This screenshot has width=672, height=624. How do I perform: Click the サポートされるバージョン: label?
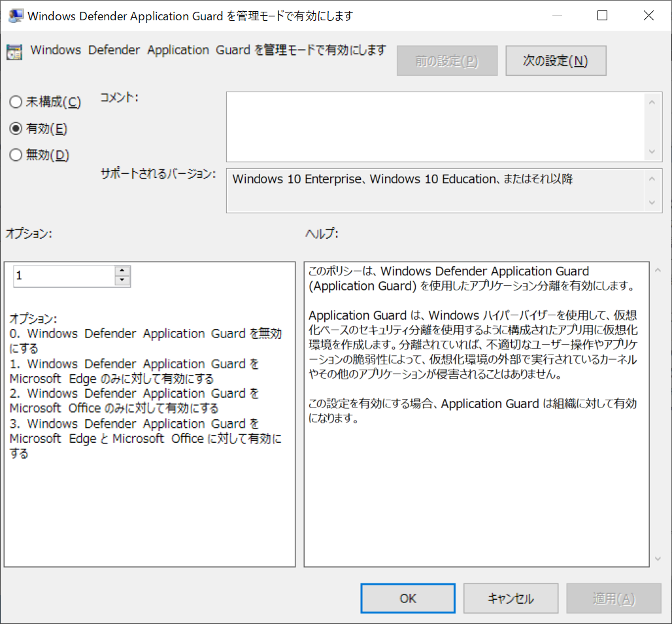coord(158,174)
